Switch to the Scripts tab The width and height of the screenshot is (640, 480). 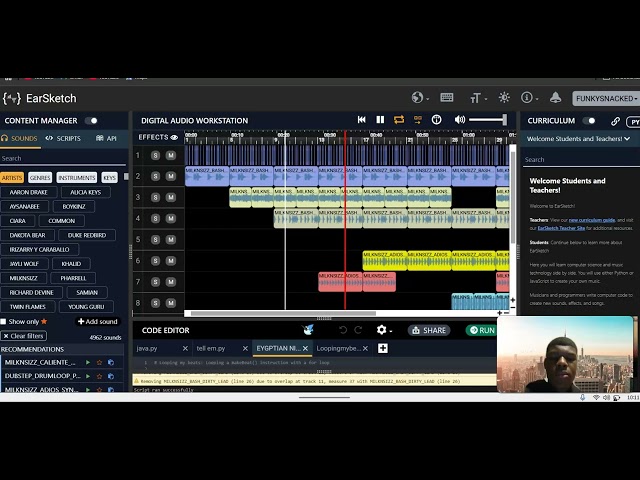(x=63, y=139)
